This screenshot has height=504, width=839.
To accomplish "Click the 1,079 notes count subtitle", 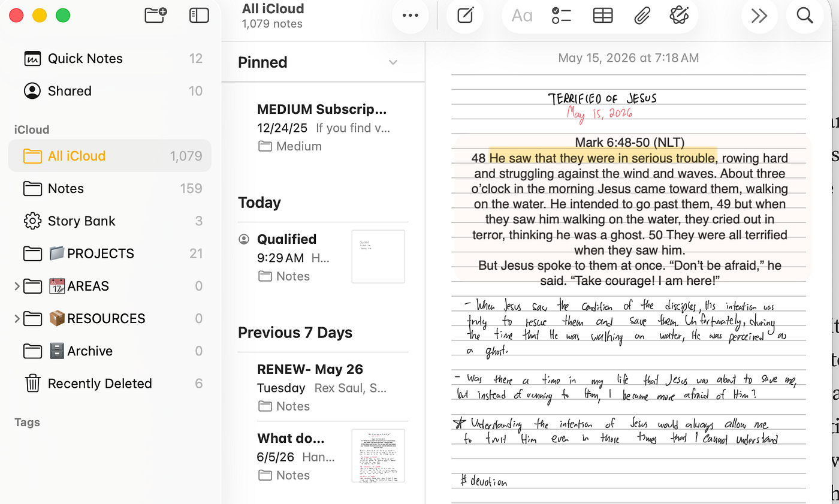I will click(272, 24).
